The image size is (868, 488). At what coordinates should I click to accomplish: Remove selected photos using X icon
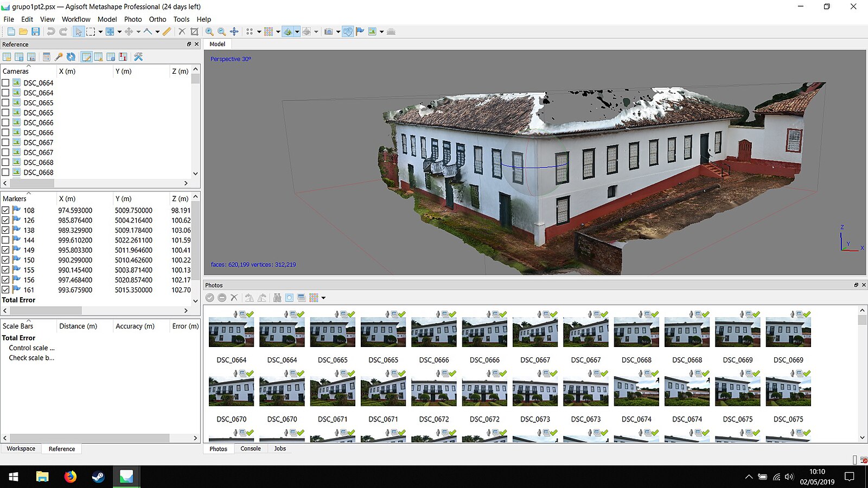click(x=234, y=298)
